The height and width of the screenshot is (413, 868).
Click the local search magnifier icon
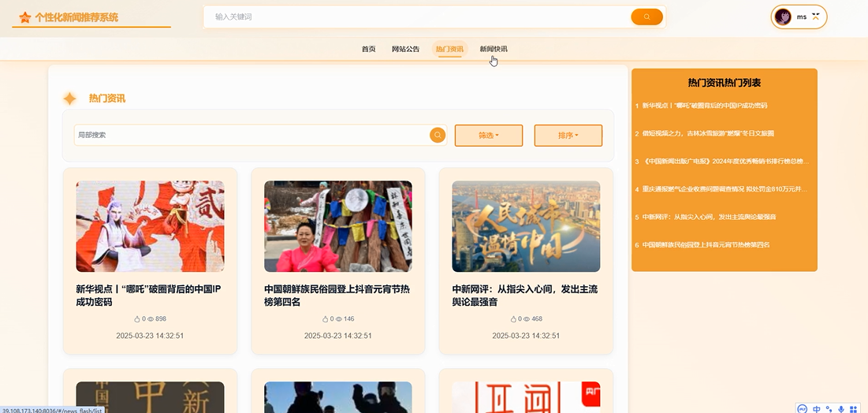coord(438,135)
